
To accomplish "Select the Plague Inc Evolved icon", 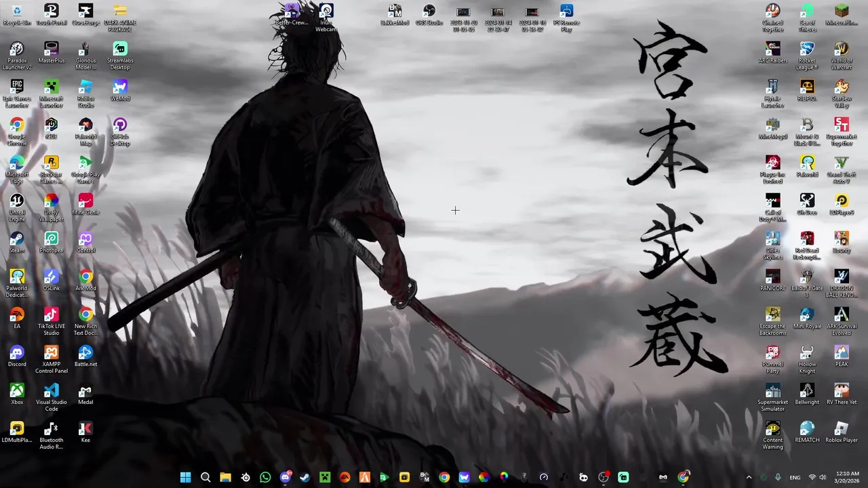I will pyautogui.click(x=772, y=170).
